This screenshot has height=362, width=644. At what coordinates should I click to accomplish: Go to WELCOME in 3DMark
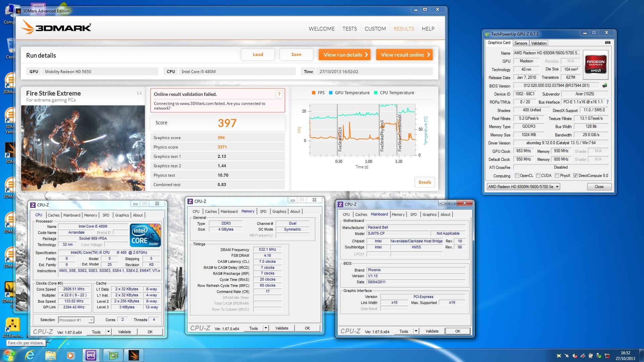click(322, 29)
